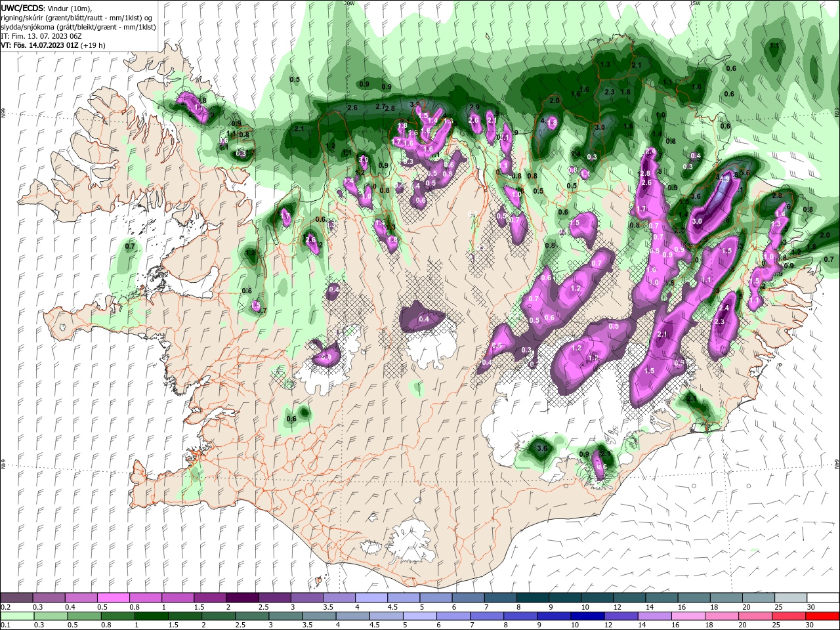The width and height of the screenshot is (840, 630).
Task: Click the '0.2' label under the snow scale
Action: coord(5,607)
